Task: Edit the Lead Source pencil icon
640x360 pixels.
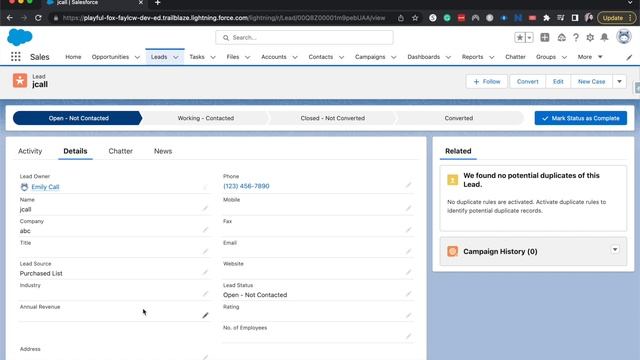Action: click(205, 273)
